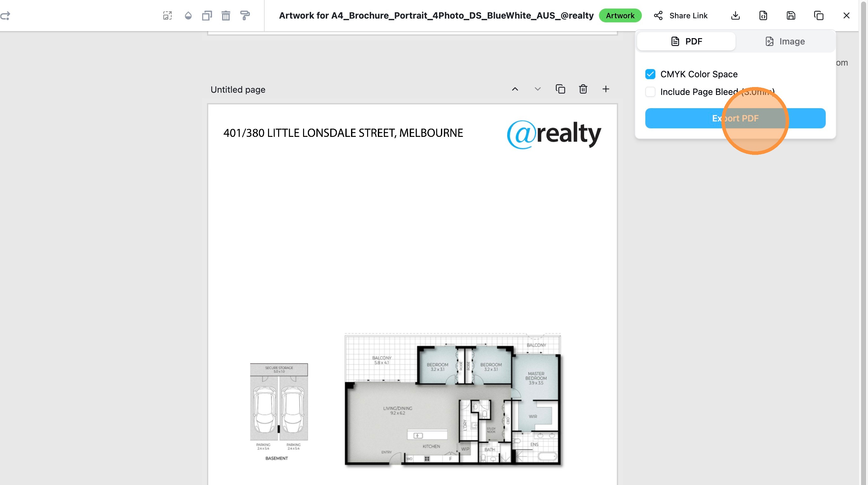Open the opacity droplet tool
Screen dimensions: 868x485
click(x=188, y=15)
